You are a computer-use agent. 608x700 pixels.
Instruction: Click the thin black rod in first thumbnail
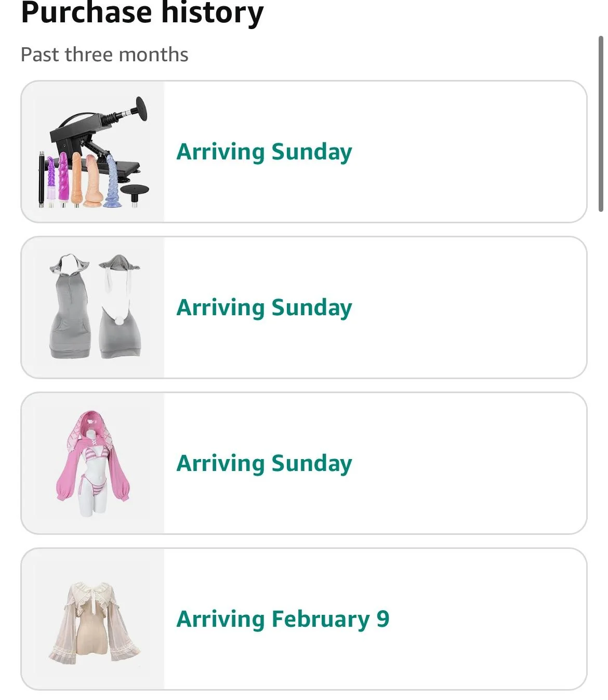coord(42,179)
